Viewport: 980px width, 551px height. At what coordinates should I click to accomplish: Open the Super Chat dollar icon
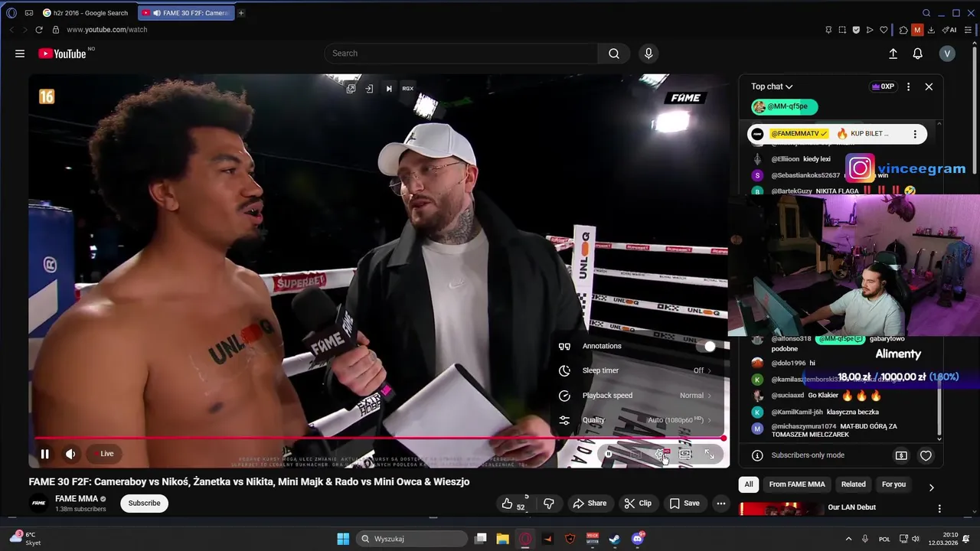[x=901, y=455]
